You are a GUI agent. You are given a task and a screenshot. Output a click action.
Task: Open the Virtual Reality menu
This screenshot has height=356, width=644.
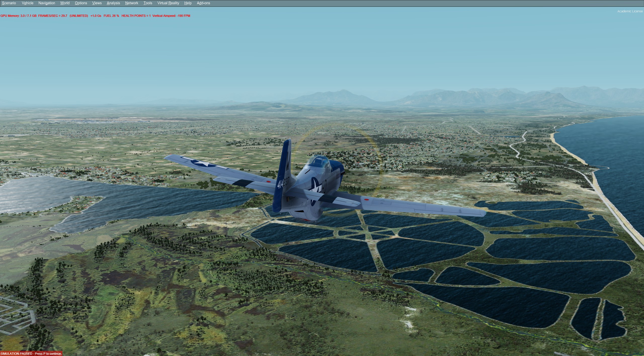coord(168,3)
